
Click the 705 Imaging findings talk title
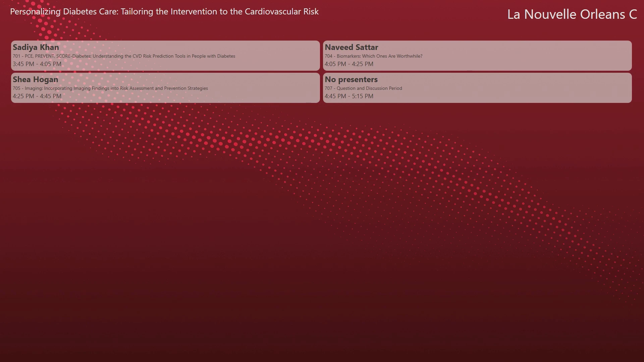click(110, 88)
